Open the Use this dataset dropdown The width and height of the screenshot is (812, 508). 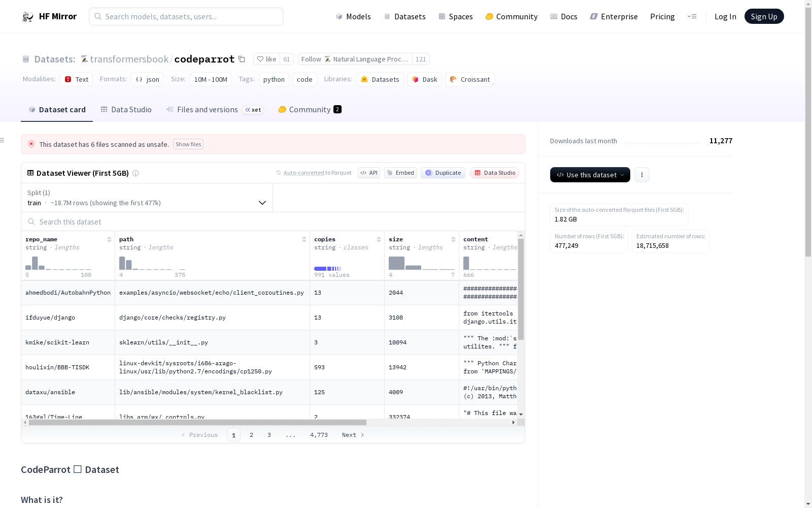(x=590, y=175)
